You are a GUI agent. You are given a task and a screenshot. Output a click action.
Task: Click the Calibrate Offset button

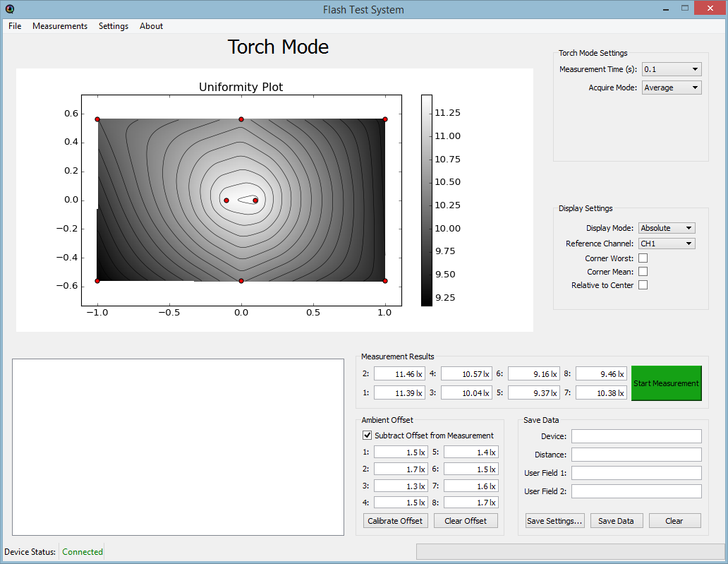(x=395, y=521)
